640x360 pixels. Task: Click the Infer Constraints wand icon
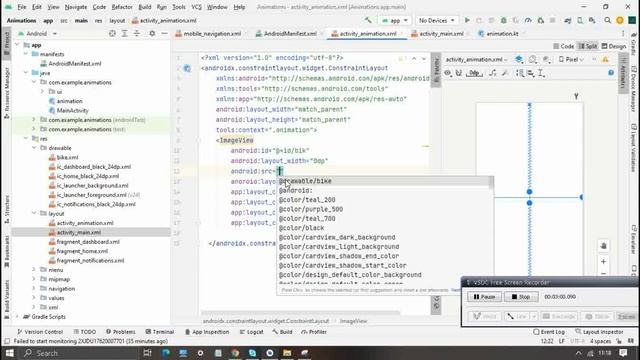pos(505,73)
